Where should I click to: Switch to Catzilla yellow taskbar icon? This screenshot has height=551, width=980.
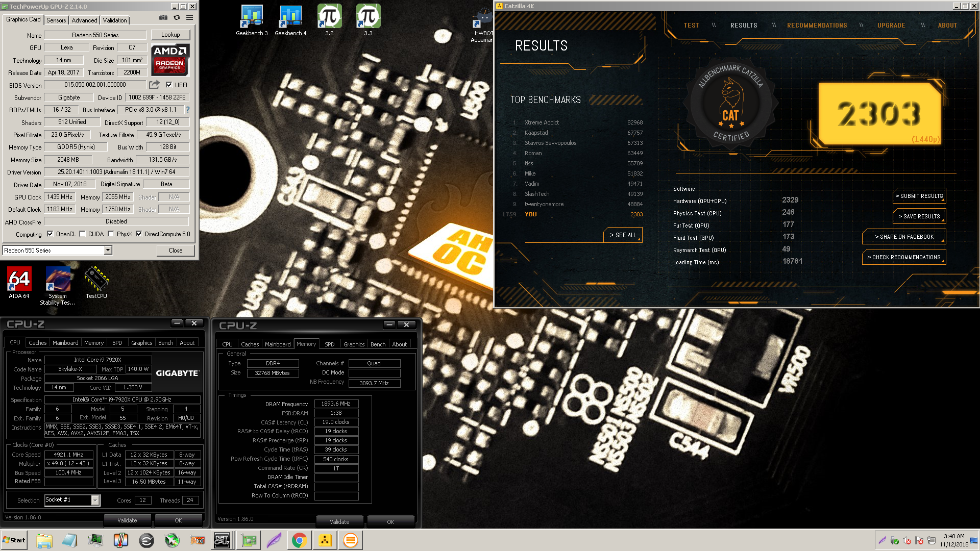pyautogui.click(x=325, y=540)
